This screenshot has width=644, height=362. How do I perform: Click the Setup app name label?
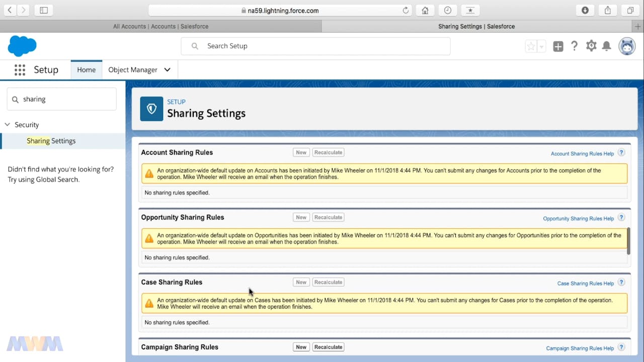click(x=46, y=70)
